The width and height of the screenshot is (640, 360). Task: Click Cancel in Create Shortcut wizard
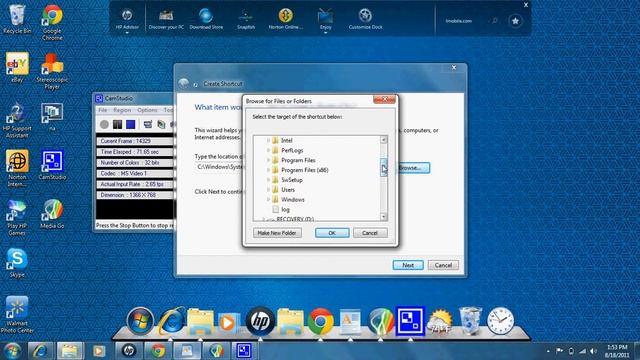coord(443,265)
